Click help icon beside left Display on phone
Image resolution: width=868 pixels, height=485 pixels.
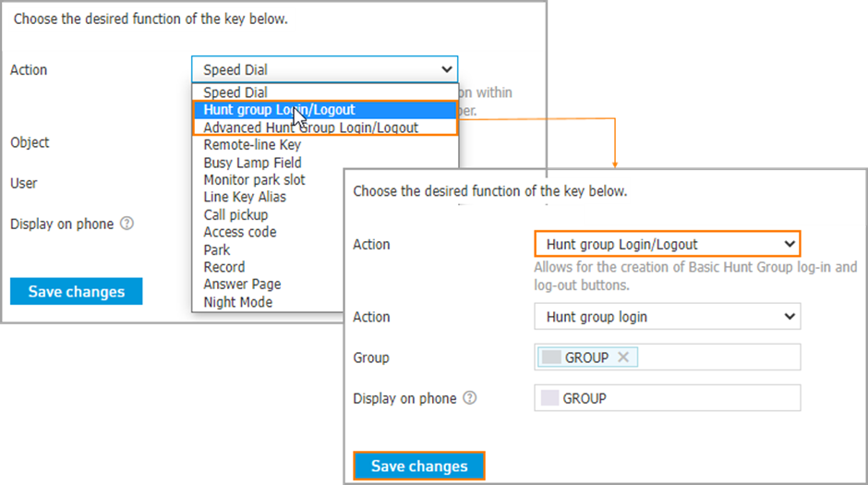tap(127, 224)
